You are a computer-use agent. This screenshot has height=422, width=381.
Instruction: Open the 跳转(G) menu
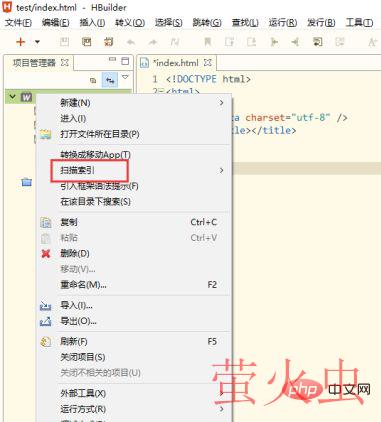(207, 23)
